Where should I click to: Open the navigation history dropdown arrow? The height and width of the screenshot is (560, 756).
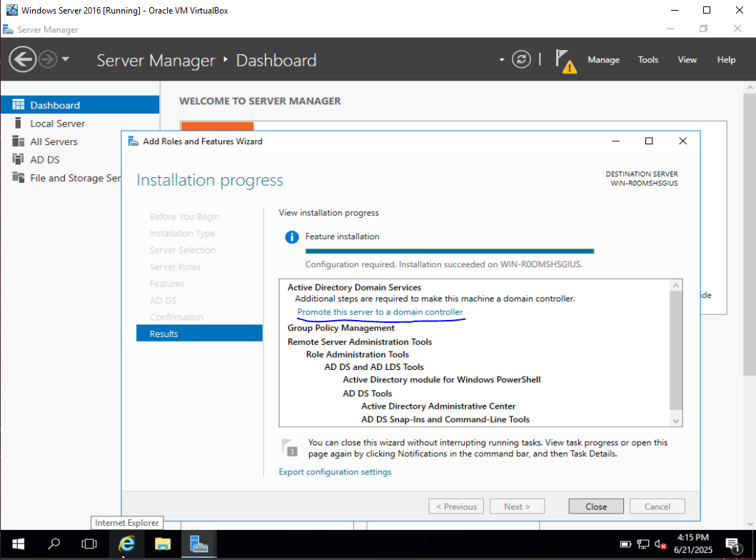pyautogui.click(x=66, y=59)
